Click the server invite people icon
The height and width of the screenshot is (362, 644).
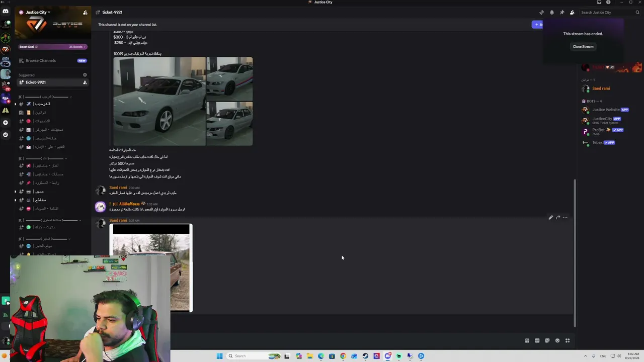pyautogui.click(x=85, y=12)
